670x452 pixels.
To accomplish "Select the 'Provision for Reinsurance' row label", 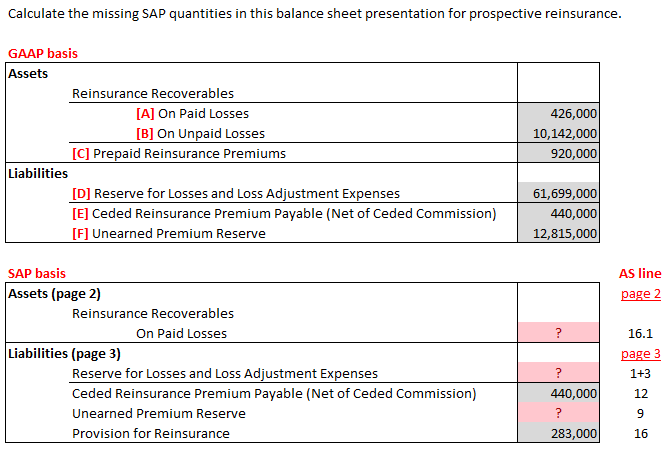I will click(x=150, y=433).
